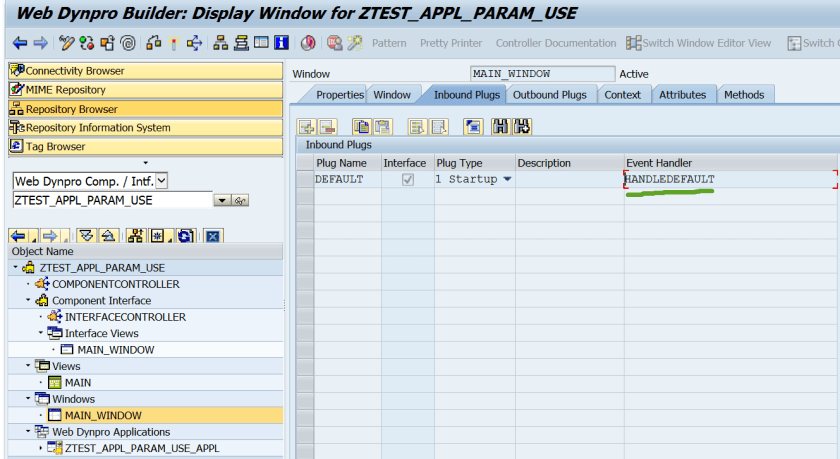Click Switch Window Editor View button
This screenshot has width=840, height=459.
[x=699, y=43]
